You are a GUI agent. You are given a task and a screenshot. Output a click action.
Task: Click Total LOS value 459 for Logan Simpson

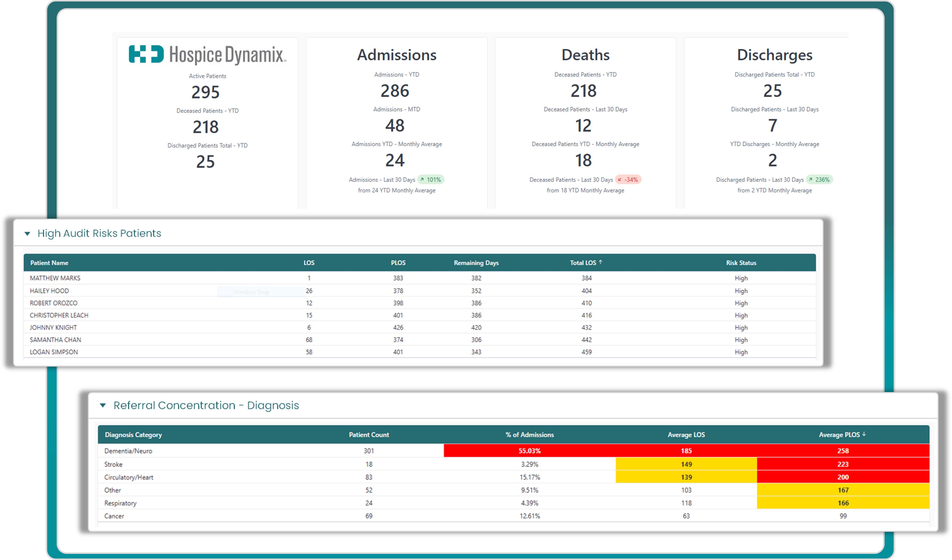586,352
